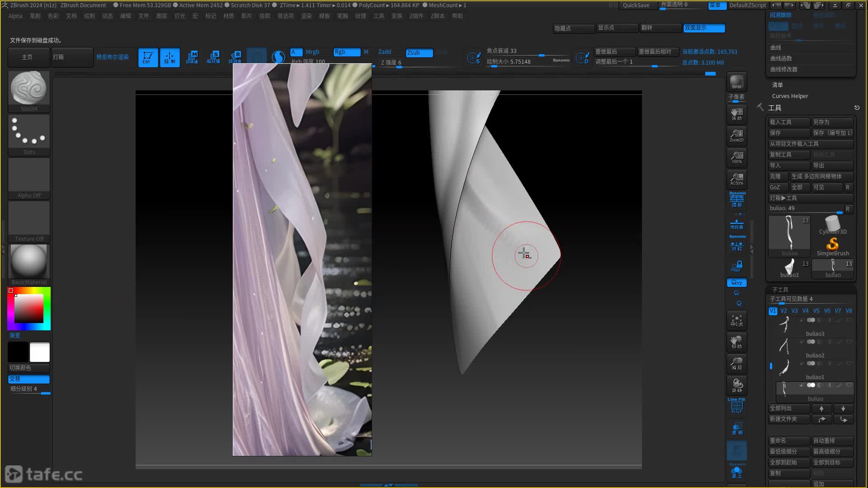This screenshot has height=488, width=868.
Task: Toggle Edit mode in the top toolbar
Action: pyautogui.click(x=148, y=57)
